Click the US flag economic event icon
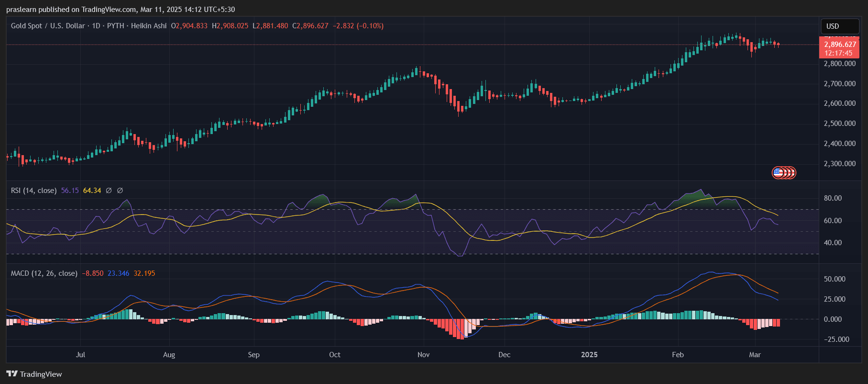Viewport: 868px width, 384px height. pyautogui.click(x=778, y=172)
